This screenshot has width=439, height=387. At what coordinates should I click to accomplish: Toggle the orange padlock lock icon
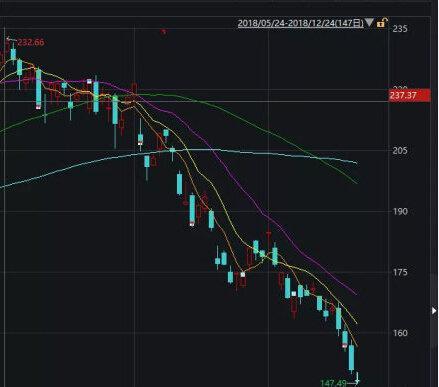coord(382,23)
